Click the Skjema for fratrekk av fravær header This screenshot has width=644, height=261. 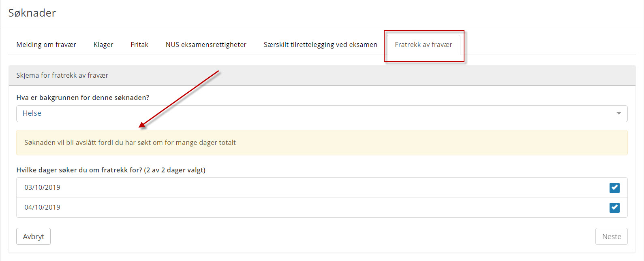(x=62, y=75)
